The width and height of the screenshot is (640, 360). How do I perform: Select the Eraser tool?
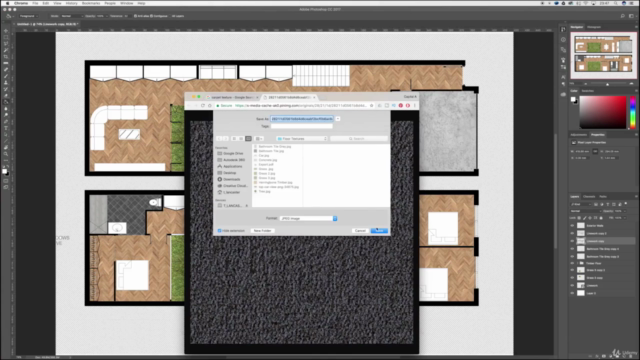(x=6, y=96)
